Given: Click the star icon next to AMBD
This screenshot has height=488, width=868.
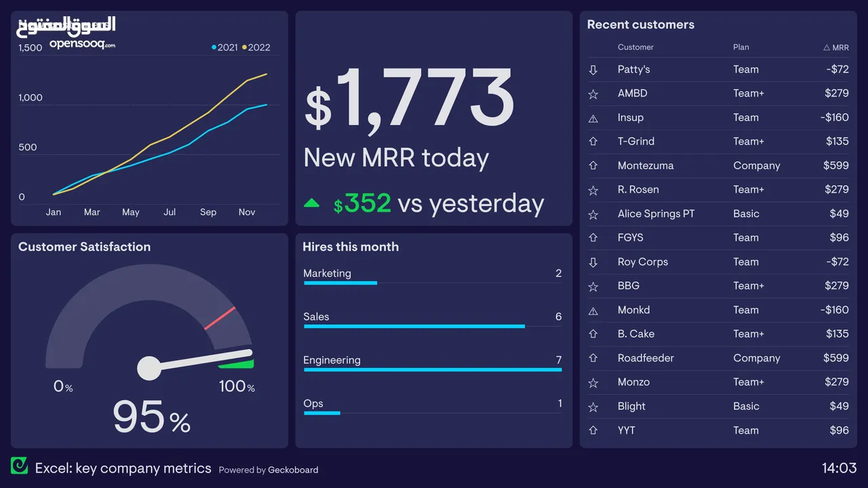Looking at the screenshot, I should coord(593,94).
